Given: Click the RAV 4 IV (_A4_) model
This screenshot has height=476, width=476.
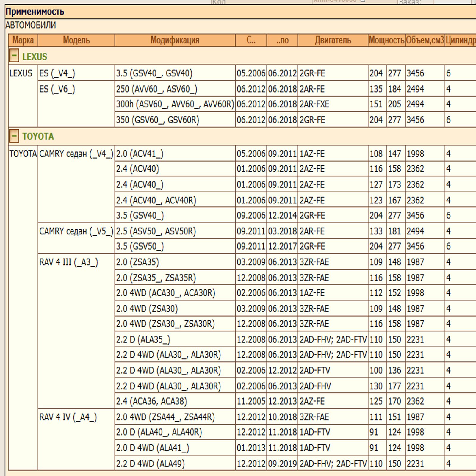Looking at the screenshot, I should [x=68, y=417].
